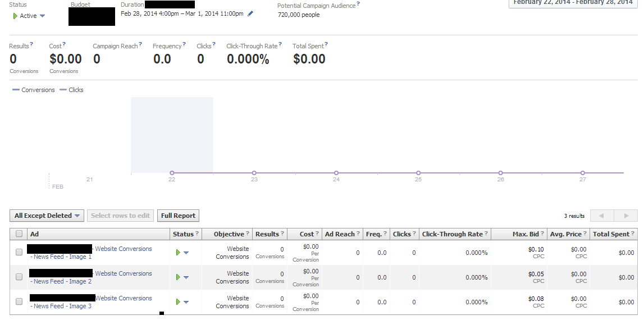Open the Full Report button
The image size is (644, 320).
coord(178,216)
